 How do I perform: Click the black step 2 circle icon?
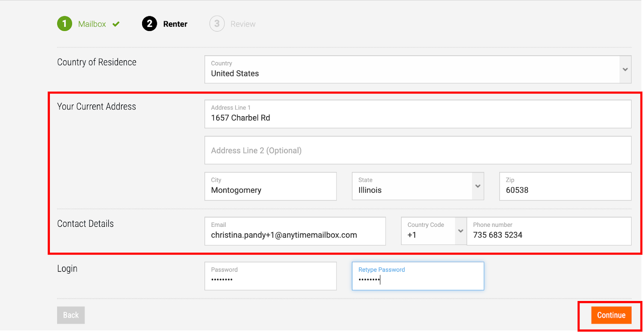tap(149, 24)
